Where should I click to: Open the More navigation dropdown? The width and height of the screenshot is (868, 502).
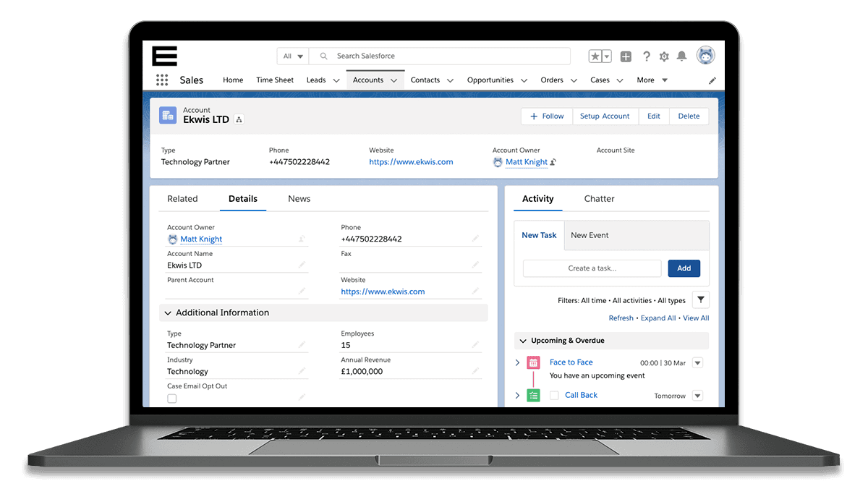pyautogui.click(x=652, y=80)
